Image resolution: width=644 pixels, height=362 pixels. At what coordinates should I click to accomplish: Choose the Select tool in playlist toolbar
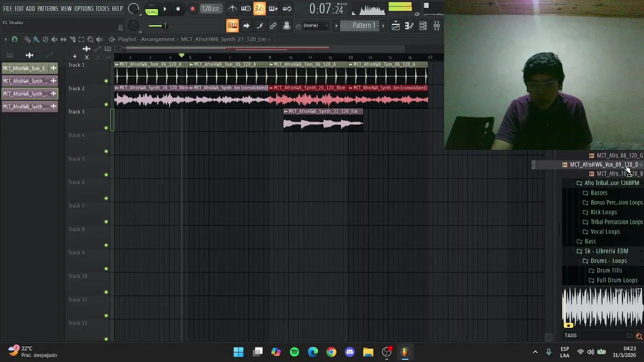[82, 39]
